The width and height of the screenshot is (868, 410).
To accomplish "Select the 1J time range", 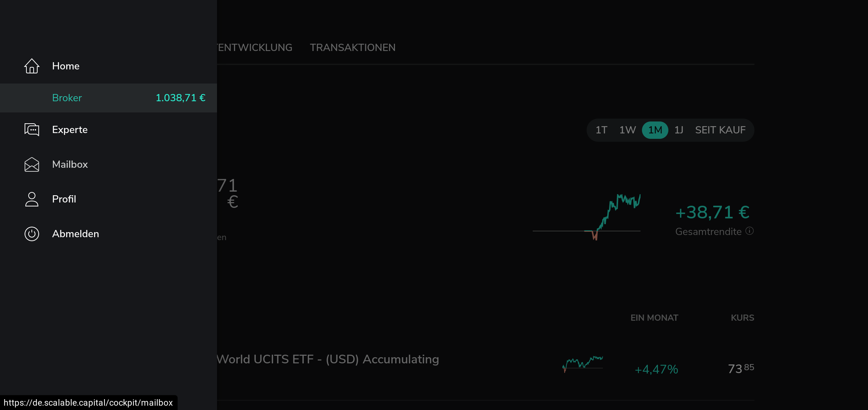I will [x=679, y=130].
